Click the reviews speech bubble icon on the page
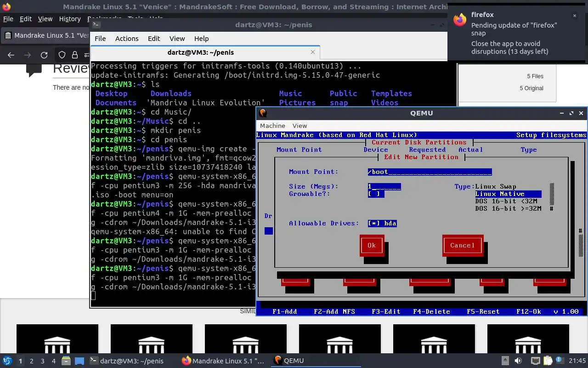588x368 pixels. coord(34,70)
